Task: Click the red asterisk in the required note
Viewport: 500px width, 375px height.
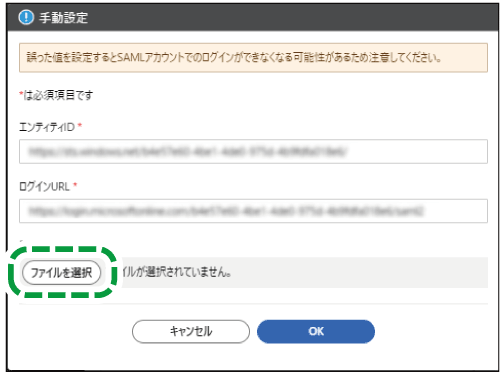Action: pyautogui.click(x=21, y=93)
